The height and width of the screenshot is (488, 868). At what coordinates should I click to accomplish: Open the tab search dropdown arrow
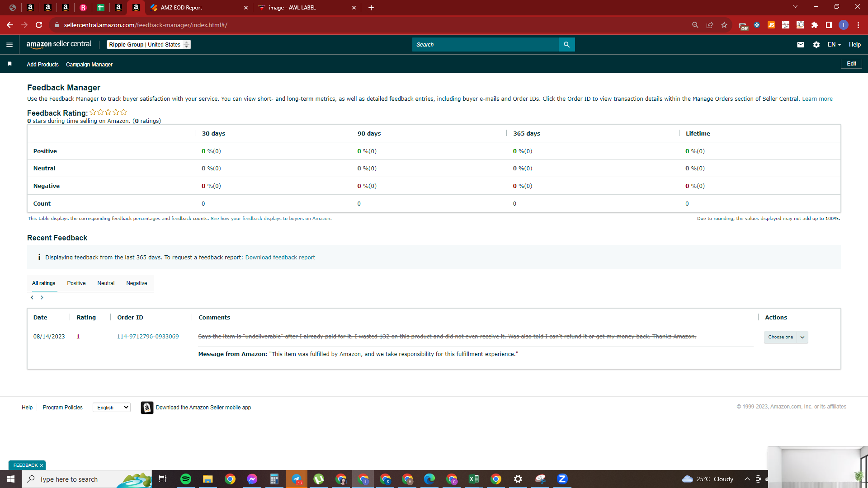coord(795,7)
